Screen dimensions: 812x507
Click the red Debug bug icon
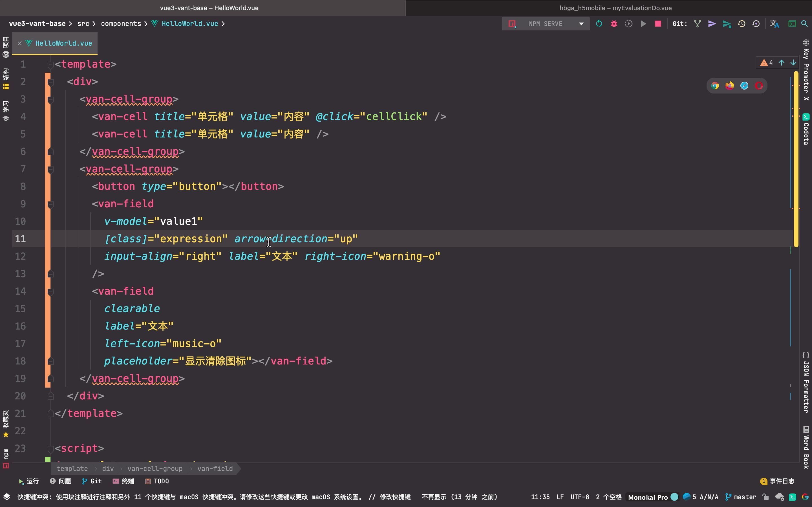[x=614, y=24]
